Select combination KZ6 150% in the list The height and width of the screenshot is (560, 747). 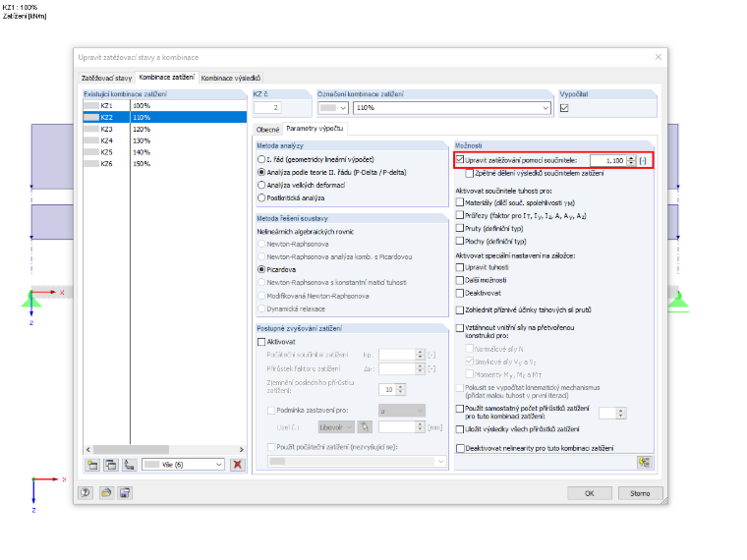(165, 163)
